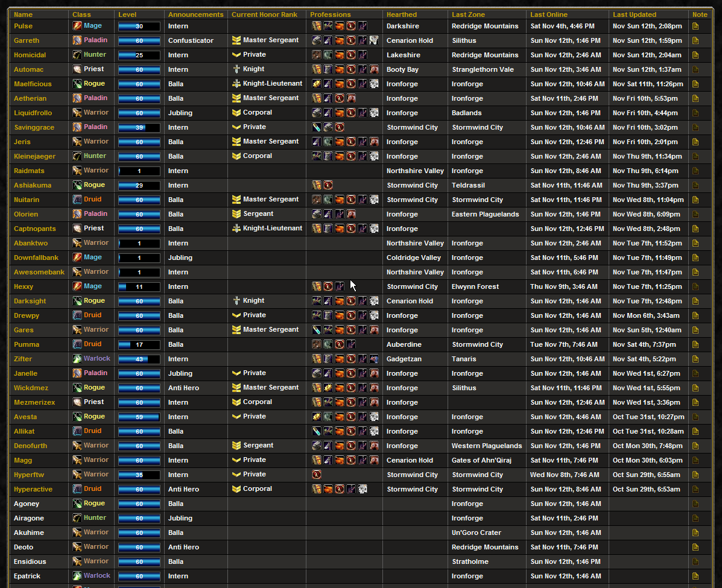Click the Hunter class icon in Homicidal's row
Viewport: 722px width, 588px height.
[77, 55]
